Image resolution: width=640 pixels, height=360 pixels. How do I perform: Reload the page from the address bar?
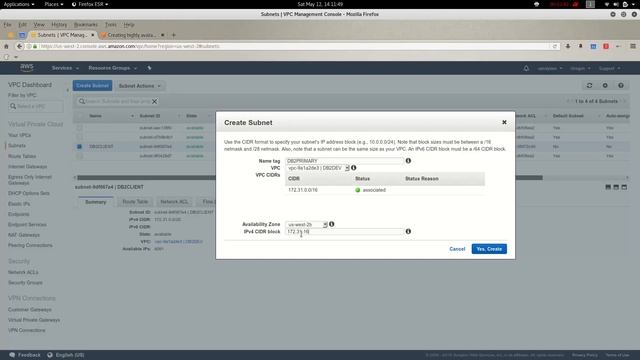(554, 46)
